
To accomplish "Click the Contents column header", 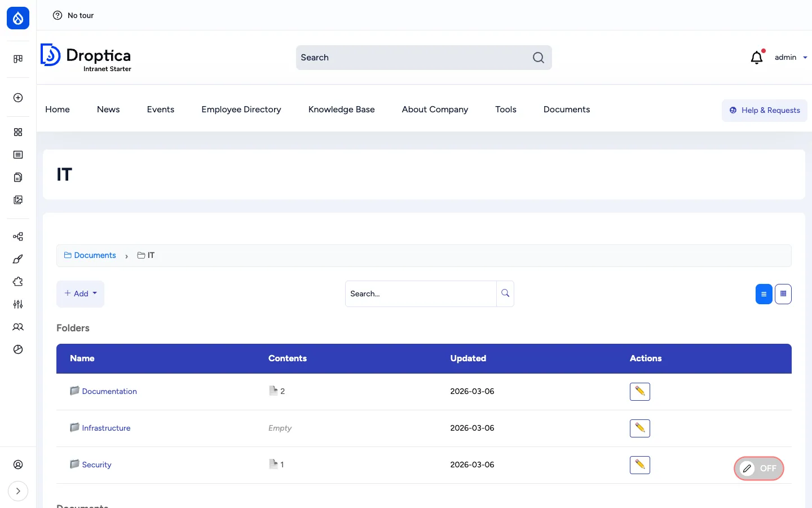I will click(288, 358).
